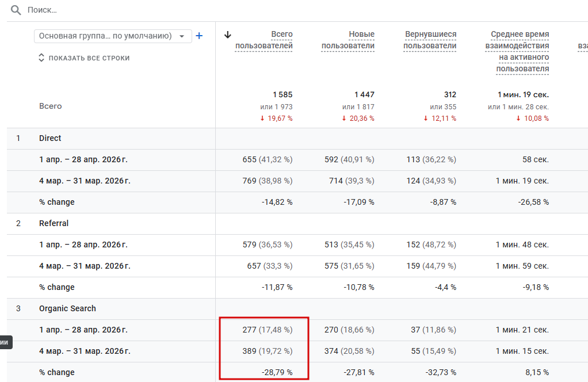Sort by the Вернувшиеся пользователи column header

tap(430, 40)
